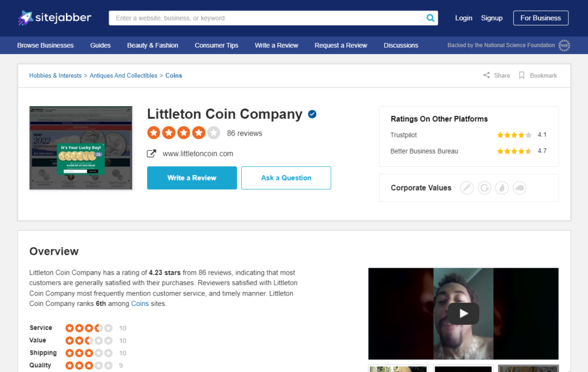
Task: Click the Share icon
Action: [x=486, y=75]
